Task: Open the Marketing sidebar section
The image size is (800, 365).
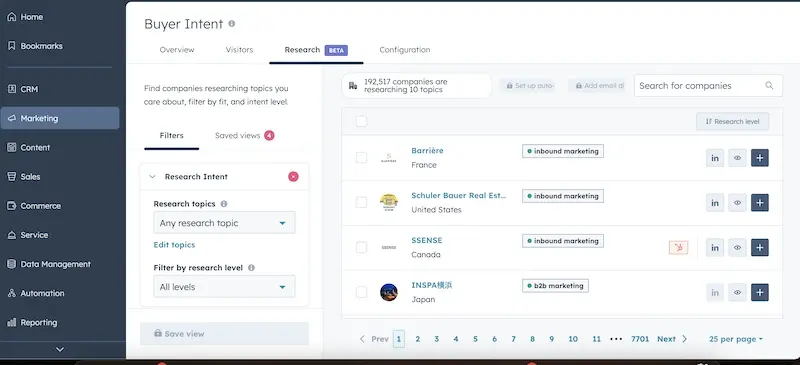Action: pyautogui.click(x=60, y=118)
